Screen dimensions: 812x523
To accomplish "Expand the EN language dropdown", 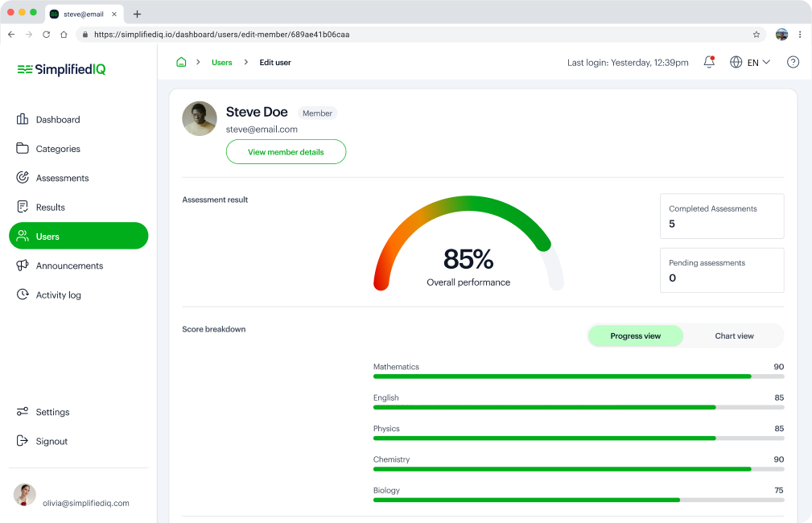I will (x=750, y=62).
